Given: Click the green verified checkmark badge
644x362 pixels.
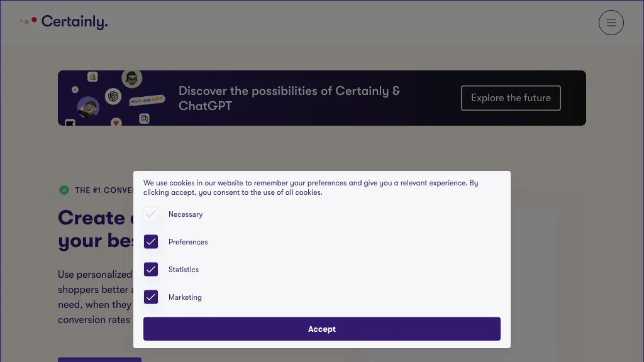Looking at the screenshot, I should pos(64,190).
